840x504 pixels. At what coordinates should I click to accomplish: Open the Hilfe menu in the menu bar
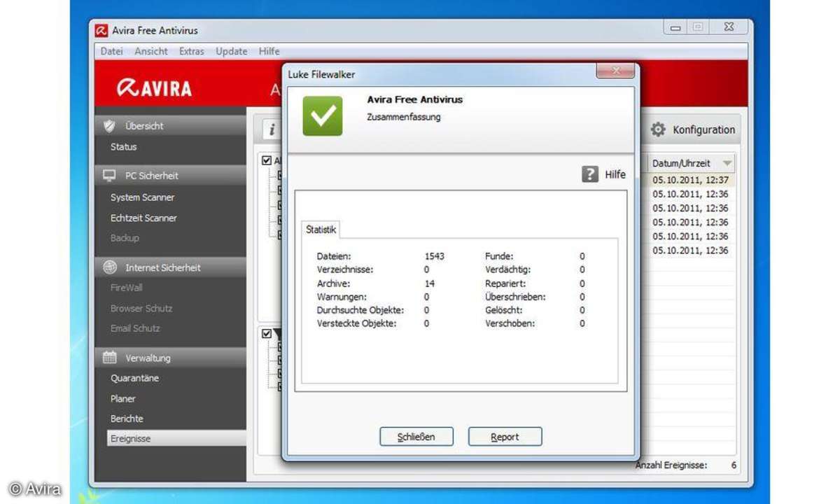[x=269, y=51]
